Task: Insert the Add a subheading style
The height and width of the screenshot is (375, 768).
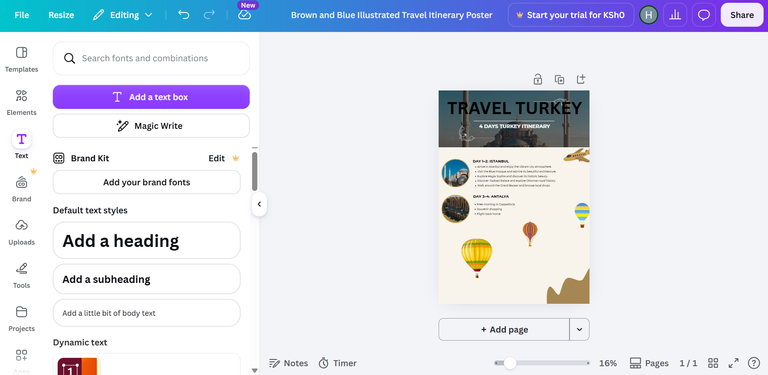Action: click(x=146, y=279)
